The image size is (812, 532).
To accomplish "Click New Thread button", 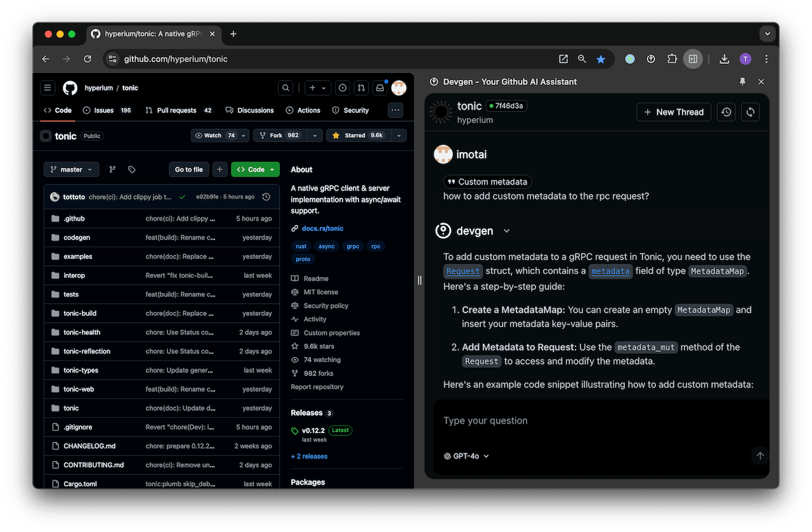I will pyautogui.click(x=674, y=112).
